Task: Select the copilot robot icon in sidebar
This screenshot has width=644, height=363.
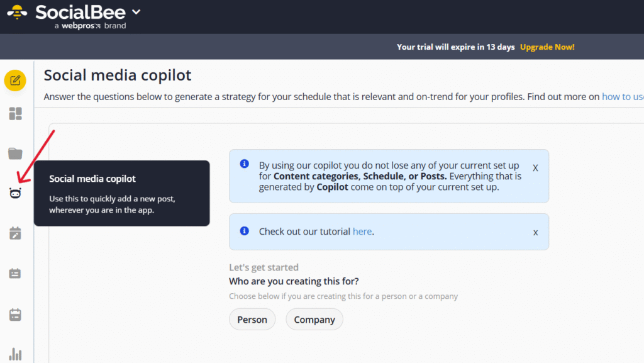Action: coord(15,194)
